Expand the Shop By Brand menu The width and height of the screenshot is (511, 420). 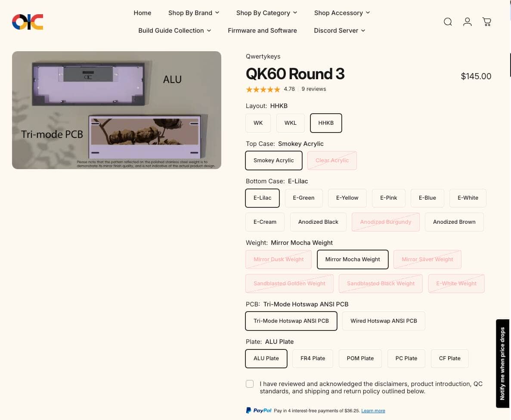[194, 13]
